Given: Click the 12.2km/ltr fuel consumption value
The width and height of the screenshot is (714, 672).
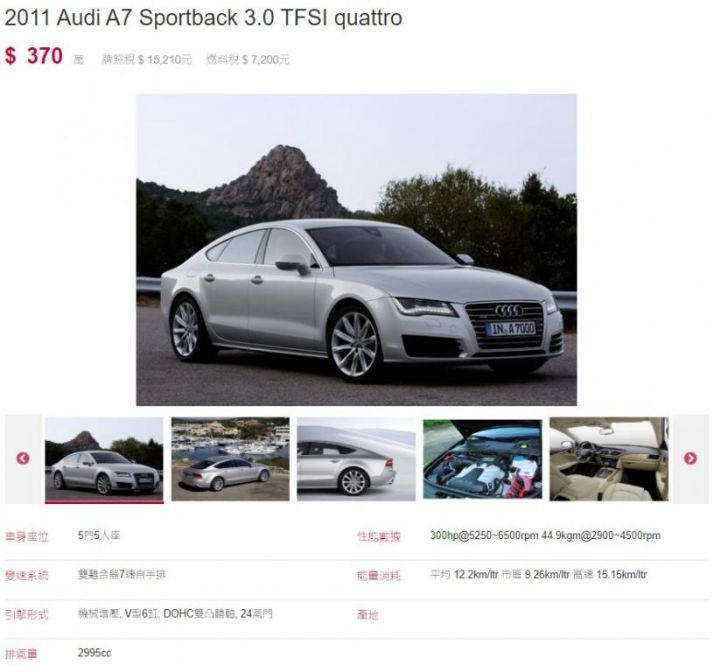Looking at the screenshot, I should (x=539, y=575).
